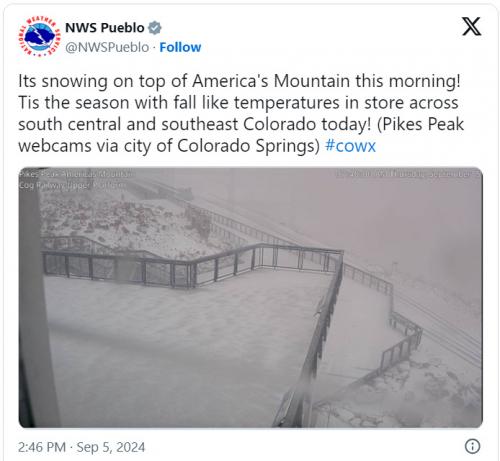Click the webcam date stamp overlay

point(408,174)
